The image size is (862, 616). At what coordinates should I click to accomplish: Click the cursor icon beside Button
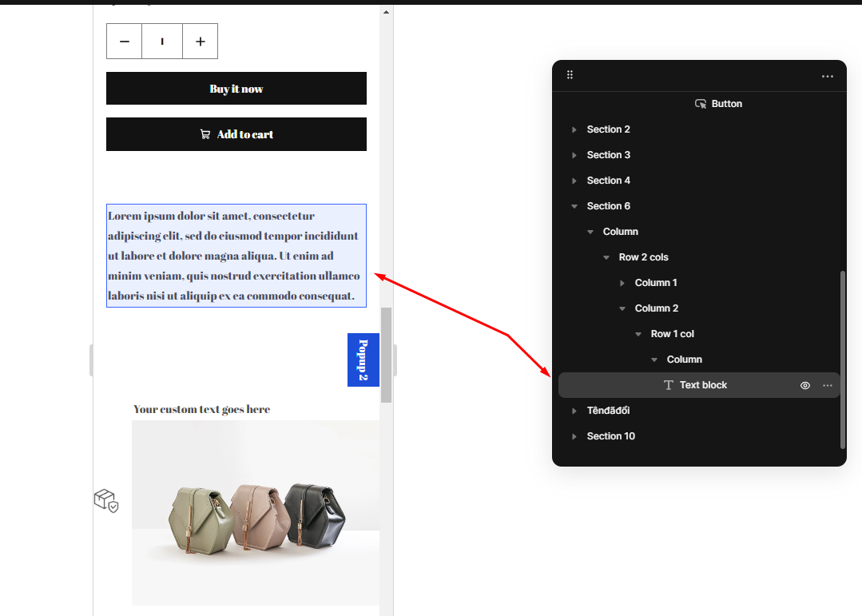[700, 103]
